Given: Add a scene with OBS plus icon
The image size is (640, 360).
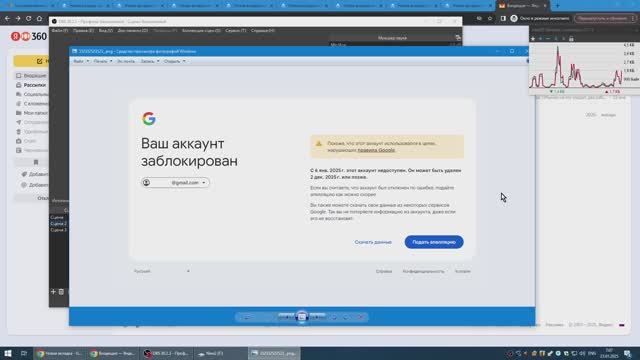Looking at the screenshot, I should pos(53,291).
